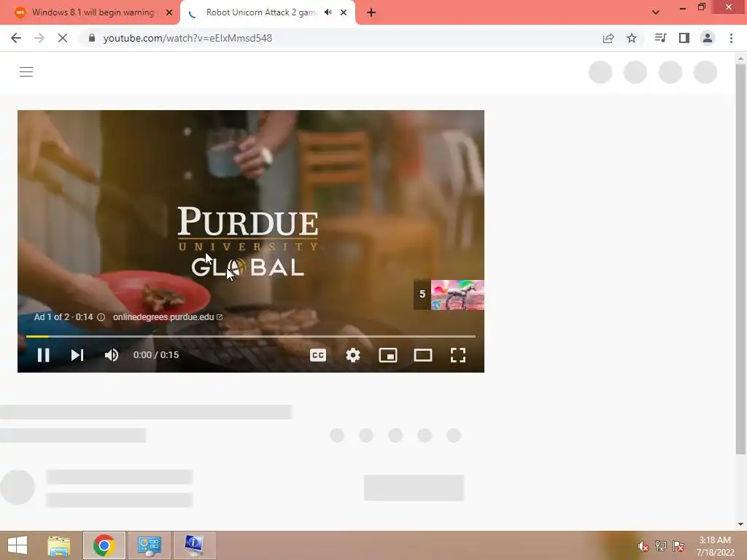Close the Windows 8.1 tab
This screenshot has height=560, width=747.
pos(169,12)
